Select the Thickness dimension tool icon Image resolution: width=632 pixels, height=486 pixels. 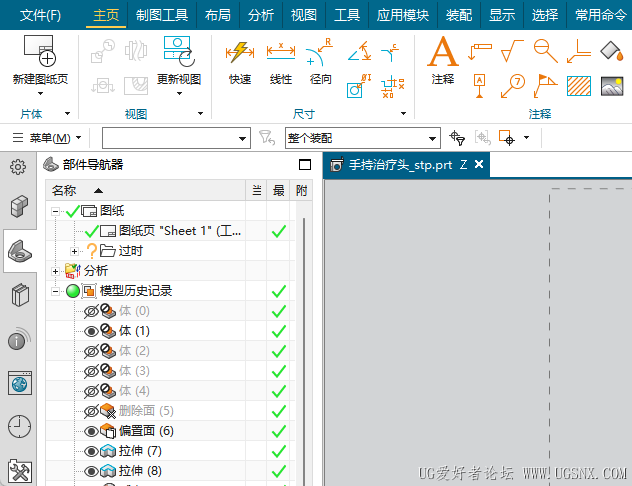359,86
